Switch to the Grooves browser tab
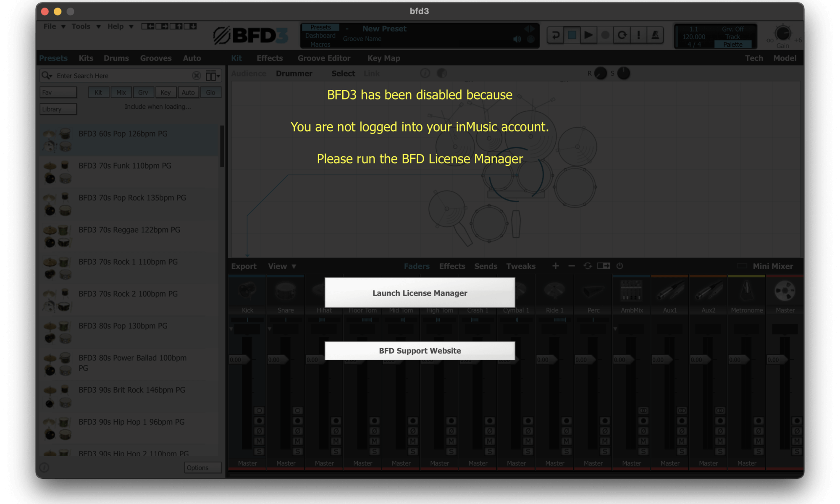The height and width of the screenshot is (504, 840). (x=156, y=58)
